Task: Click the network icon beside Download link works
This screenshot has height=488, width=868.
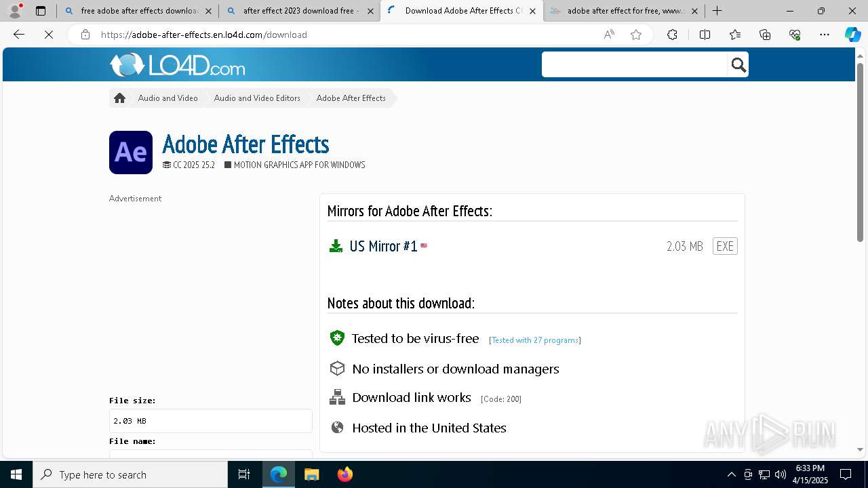Action: [x=337, y=397]
